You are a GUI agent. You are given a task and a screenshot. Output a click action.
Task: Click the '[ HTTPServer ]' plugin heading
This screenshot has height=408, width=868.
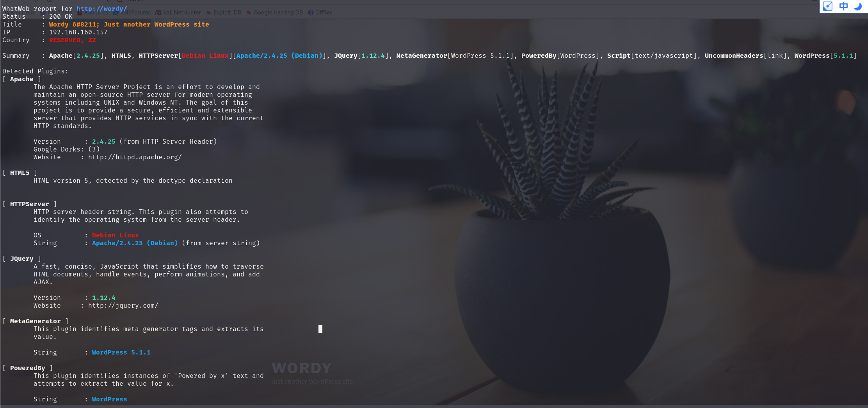point(30,204)
